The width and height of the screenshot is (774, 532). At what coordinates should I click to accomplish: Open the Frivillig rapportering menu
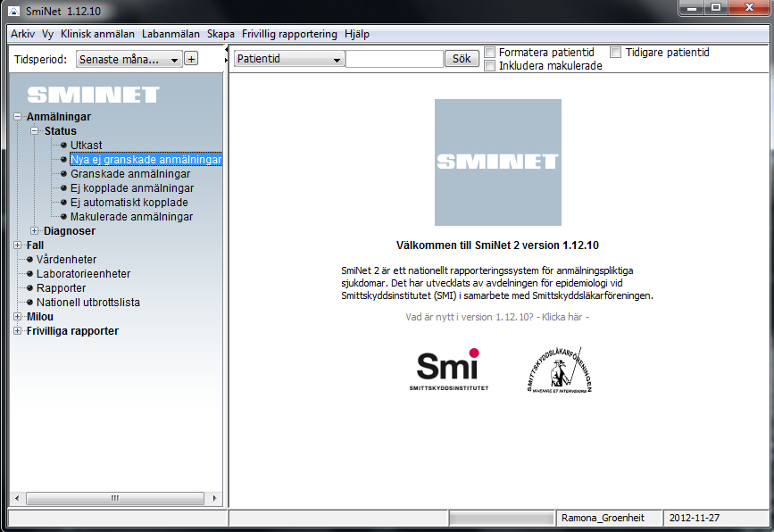pos(289,34)
